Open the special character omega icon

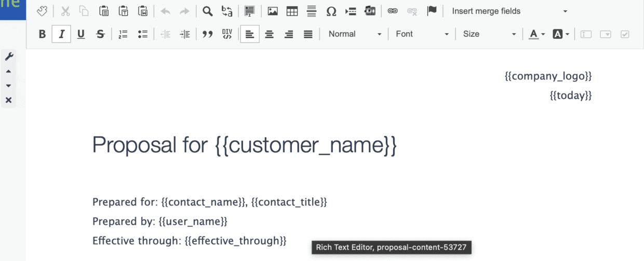click(x=331, y=11)
